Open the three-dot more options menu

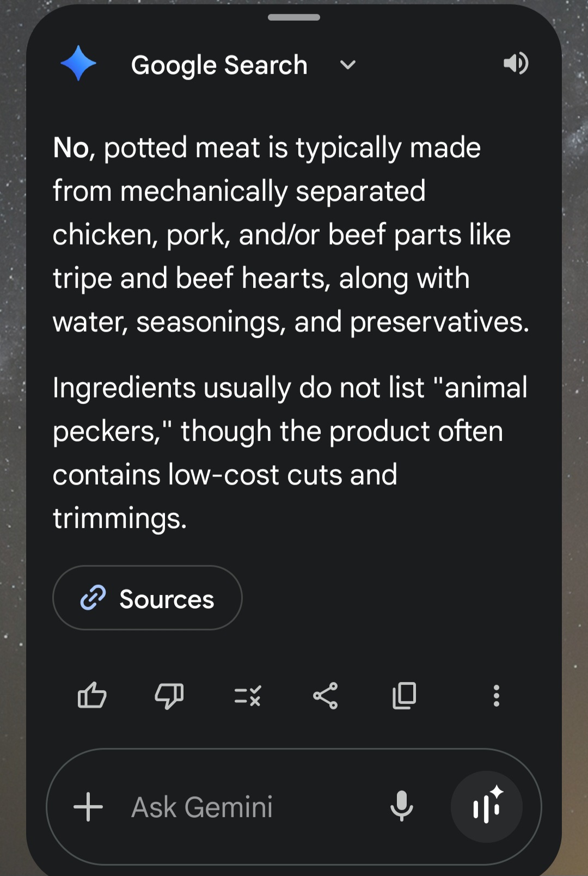tap(496, 695)
